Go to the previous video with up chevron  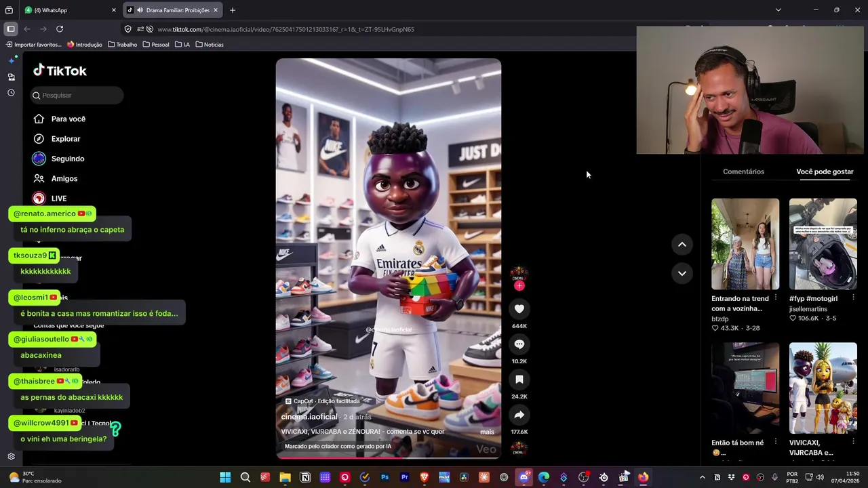point(682,245)
